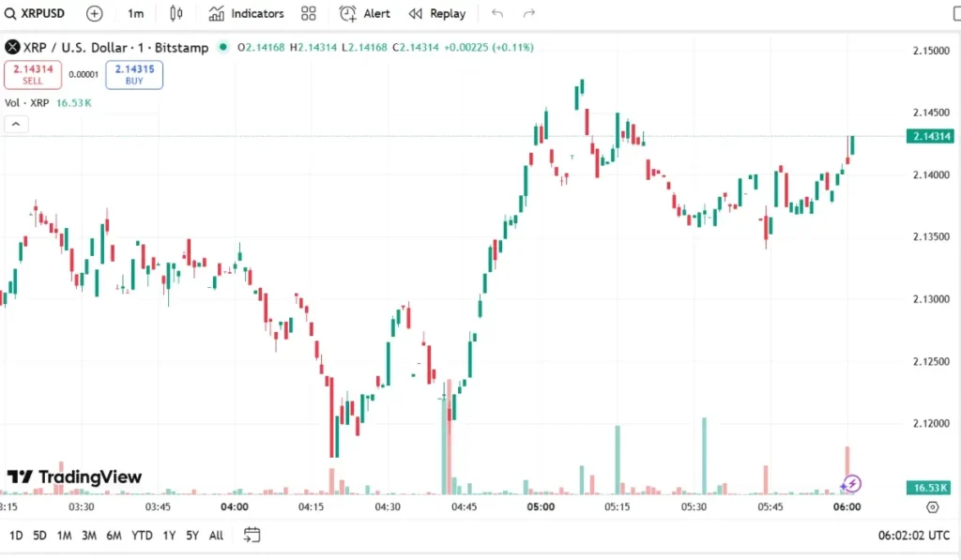Open the Indicators menu
The image size is (961, 560).
coord(245,13)
